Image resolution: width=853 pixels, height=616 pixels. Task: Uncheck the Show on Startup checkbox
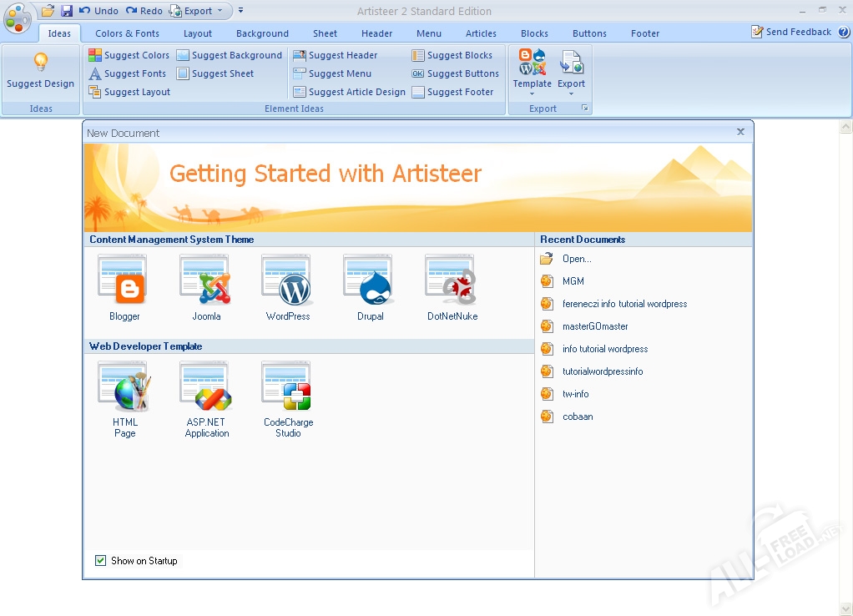click(101, 561)
